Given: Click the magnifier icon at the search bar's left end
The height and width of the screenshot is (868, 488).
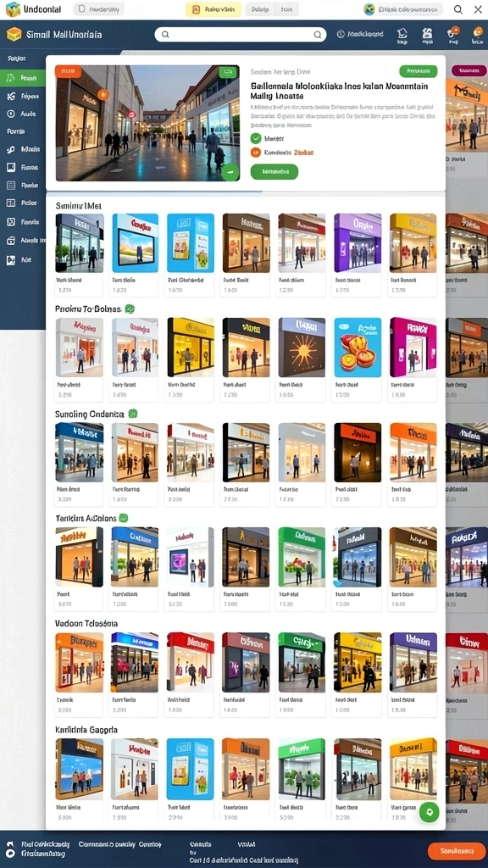Looking at the screenshot, I should [165, 34].
